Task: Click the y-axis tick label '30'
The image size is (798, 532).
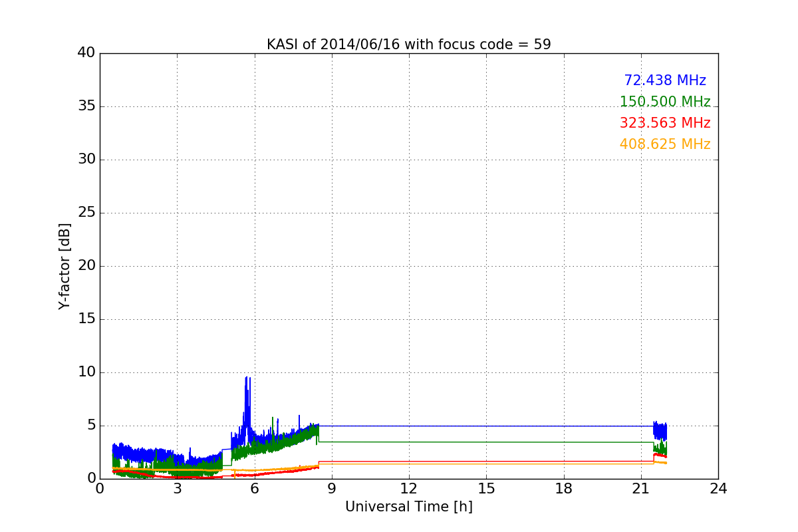Action: coord(86,160)
